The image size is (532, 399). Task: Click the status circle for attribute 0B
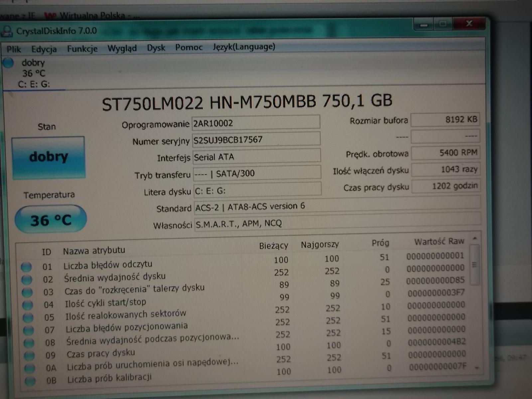[x=30, y=381]
